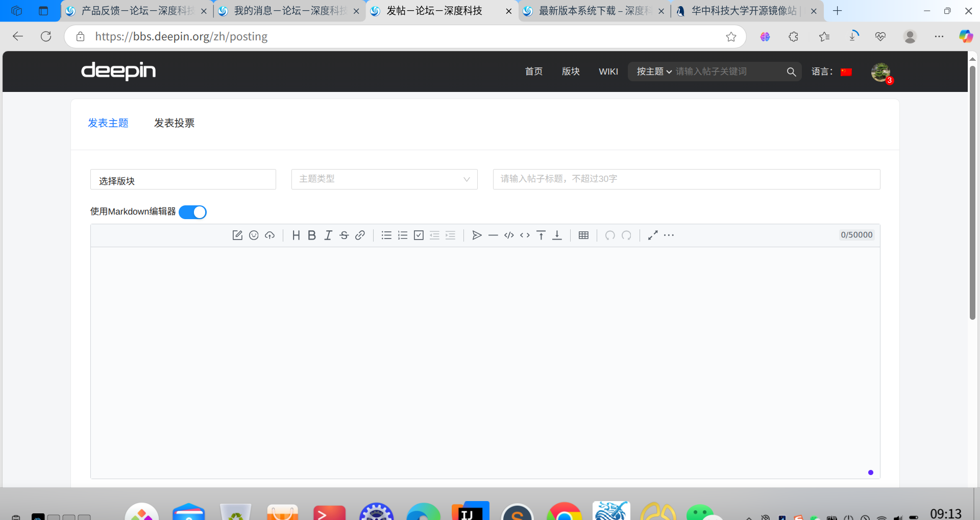The height and width of the screenshot is (520, 980).
Task: Toggle bold formatting in editor toolbar
Action: (312, 235)
